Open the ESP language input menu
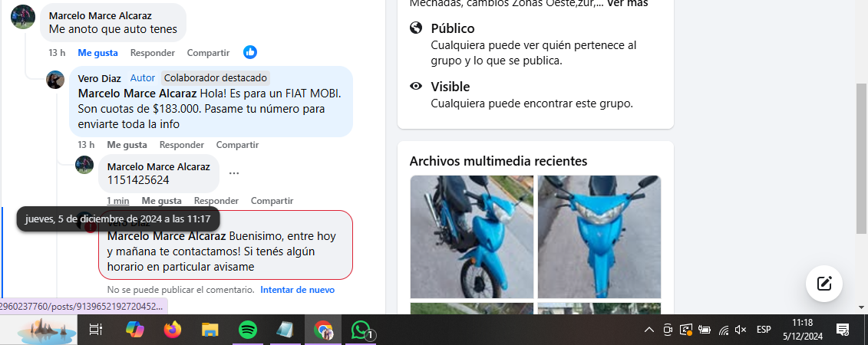Image resolution: width=868 pixels, height=345 pixels. click(764, 330)
